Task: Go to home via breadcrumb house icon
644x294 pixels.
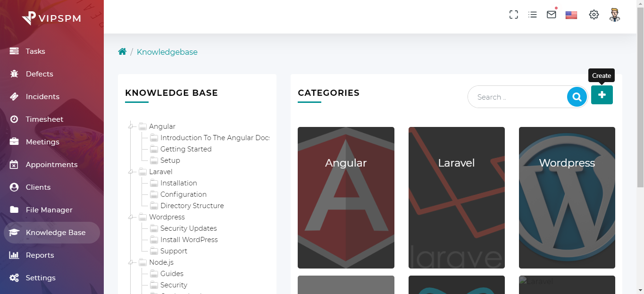Action: pos(122,52)
